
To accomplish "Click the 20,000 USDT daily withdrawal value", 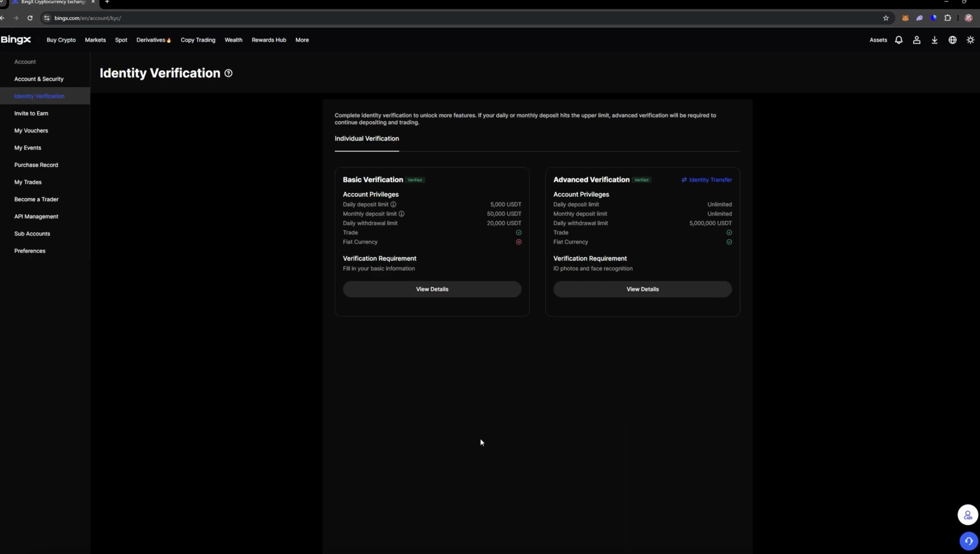I will [x=504, y=224].
